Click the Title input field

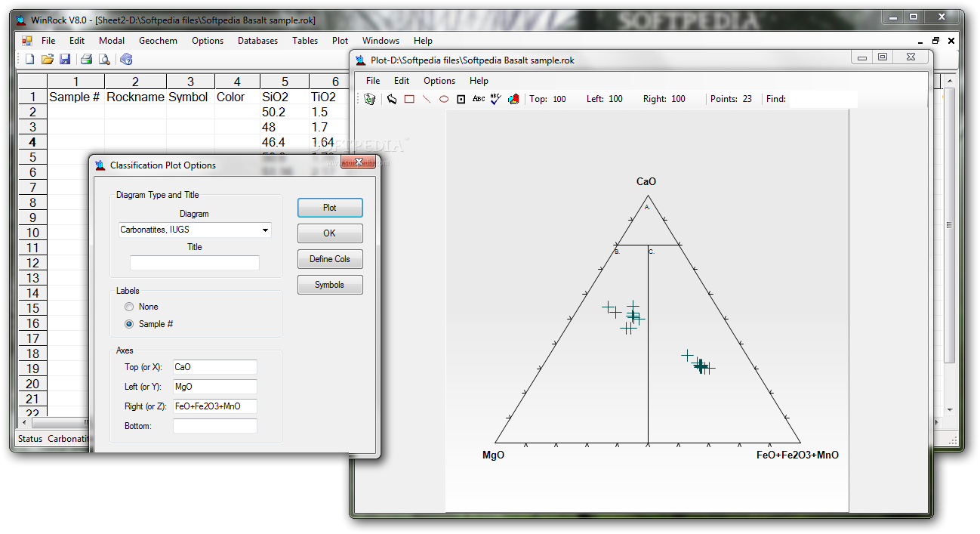point(195,263)
